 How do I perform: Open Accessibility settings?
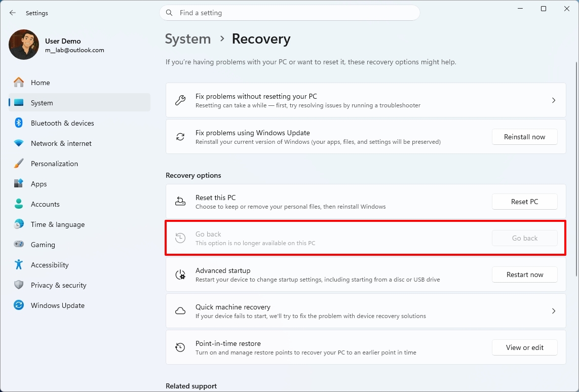pos(80,265)
